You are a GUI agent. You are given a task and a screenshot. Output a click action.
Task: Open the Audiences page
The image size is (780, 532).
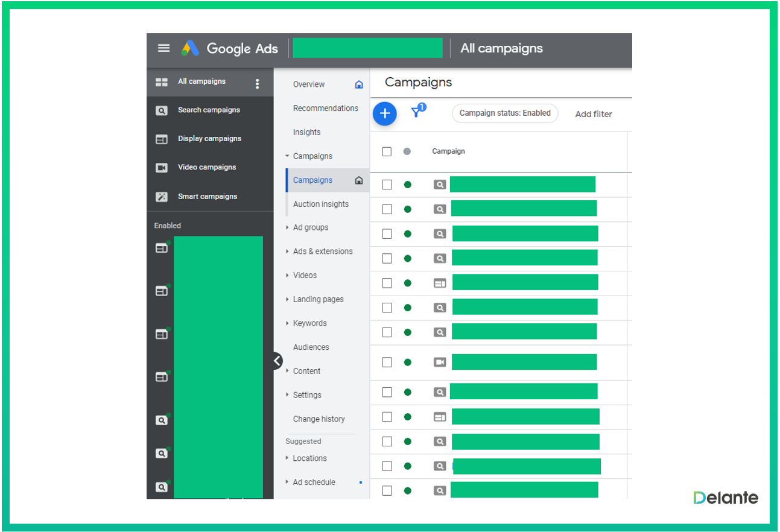311,347
